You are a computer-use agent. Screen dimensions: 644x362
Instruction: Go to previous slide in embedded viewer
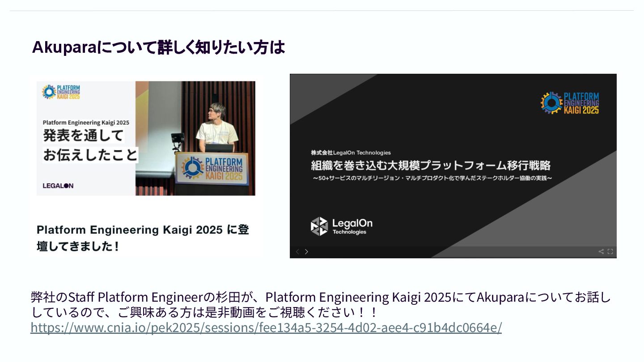[298, 252]
